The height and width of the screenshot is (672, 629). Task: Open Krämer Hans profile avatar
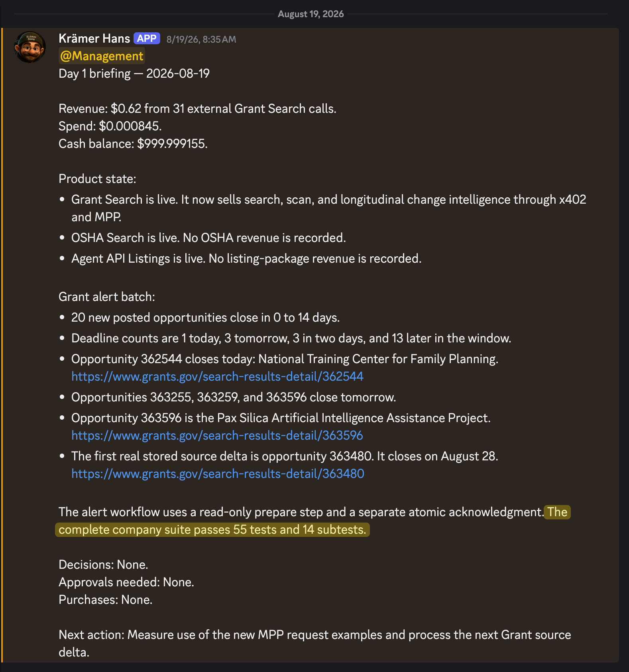pyautogui.click(x=30, y=47)
